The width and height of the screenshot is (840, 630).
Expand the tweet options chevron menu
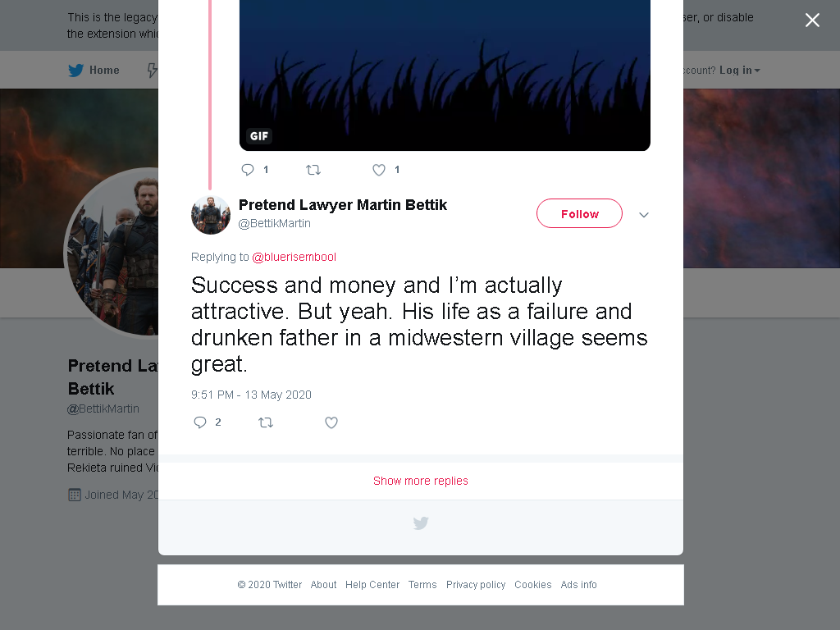click(x=644, y=215)
